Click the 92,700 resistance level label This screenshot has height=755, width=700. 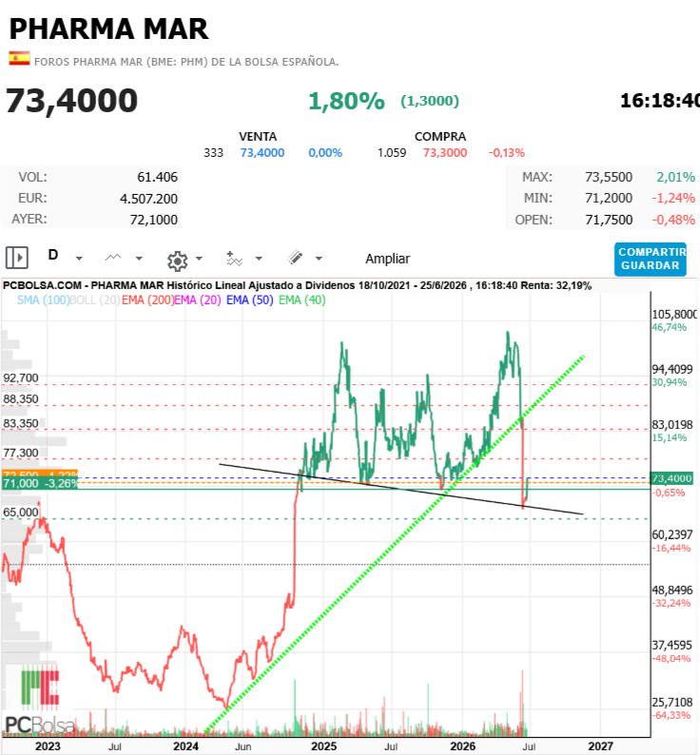coord(21,377)
